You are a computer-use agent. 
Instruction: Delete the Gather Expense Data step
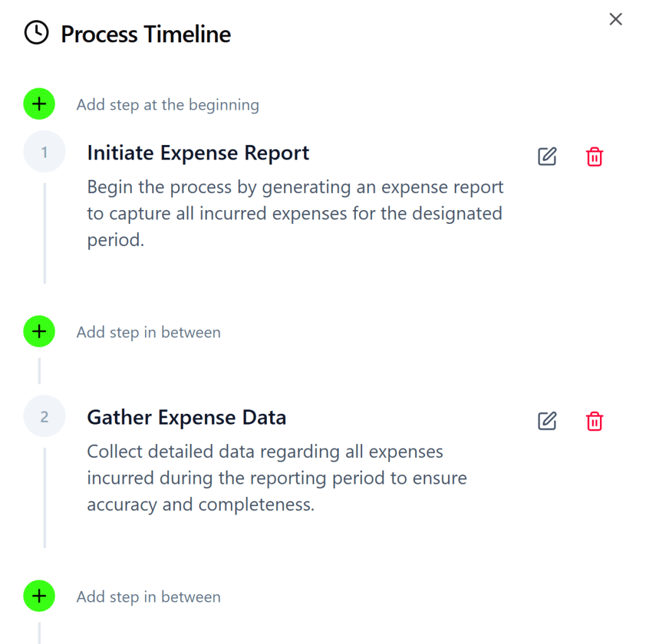594,421
